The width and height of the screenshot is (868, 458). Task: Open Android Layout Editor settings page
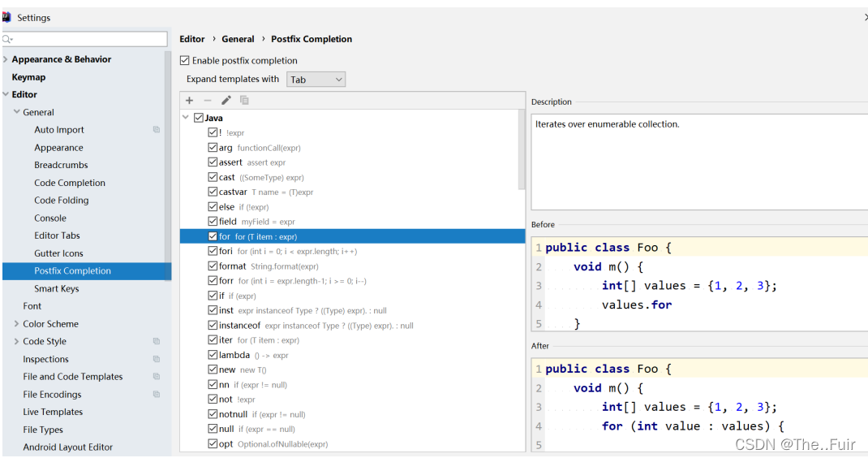coord(67,447)
